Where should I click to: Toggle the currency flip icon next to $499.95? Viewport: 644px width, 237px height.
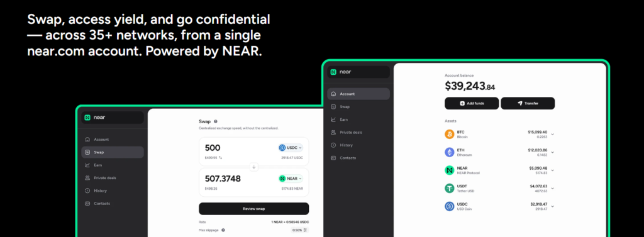[x=221, y=157]
